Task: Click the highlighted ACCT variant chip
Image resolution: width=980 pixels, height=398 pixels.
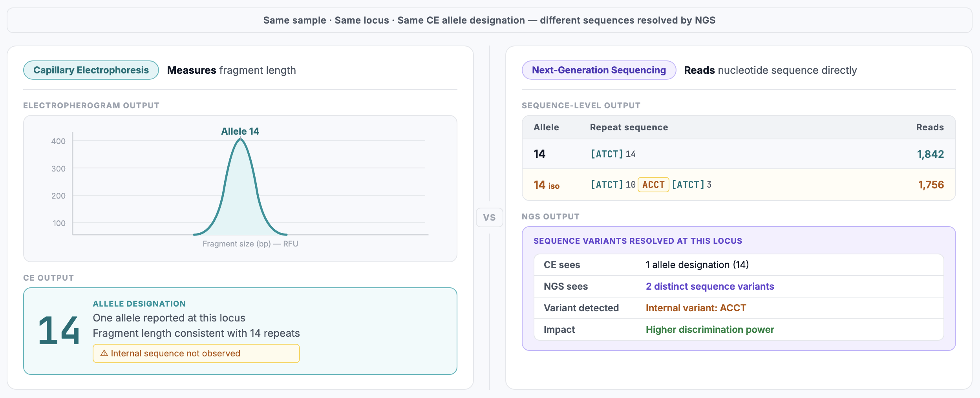Action: click(653, 185)
